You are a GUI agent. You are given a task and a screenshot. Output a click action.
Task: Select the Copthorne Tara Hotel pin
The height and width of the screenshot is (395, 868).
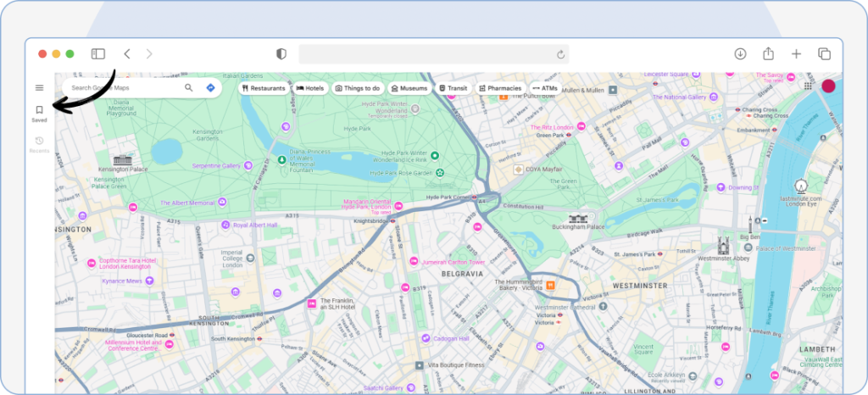pyautogui.click(x=92, y=263)
